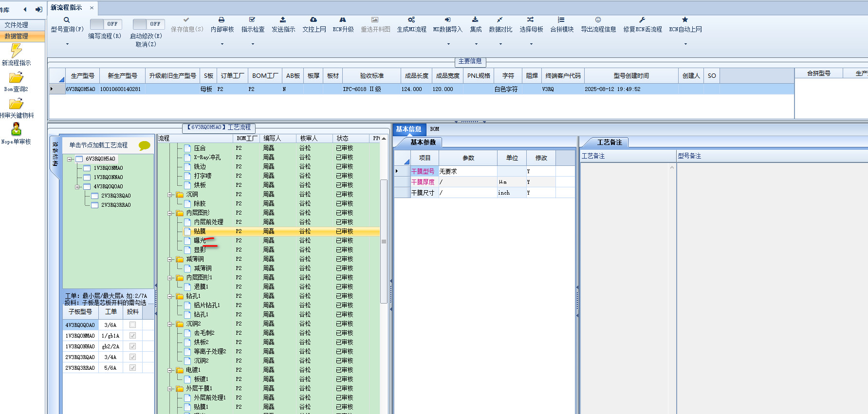Click the ECN自动上网 star icon
Viewport: 868px width, 414px height.
pyautogui.click(x=685, y=20)
